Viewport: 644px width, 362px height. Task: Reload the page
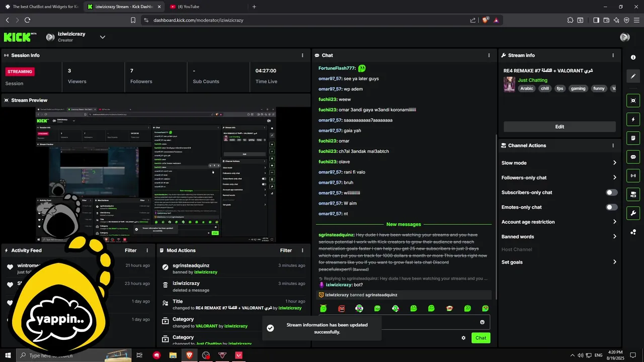[27, 20]
